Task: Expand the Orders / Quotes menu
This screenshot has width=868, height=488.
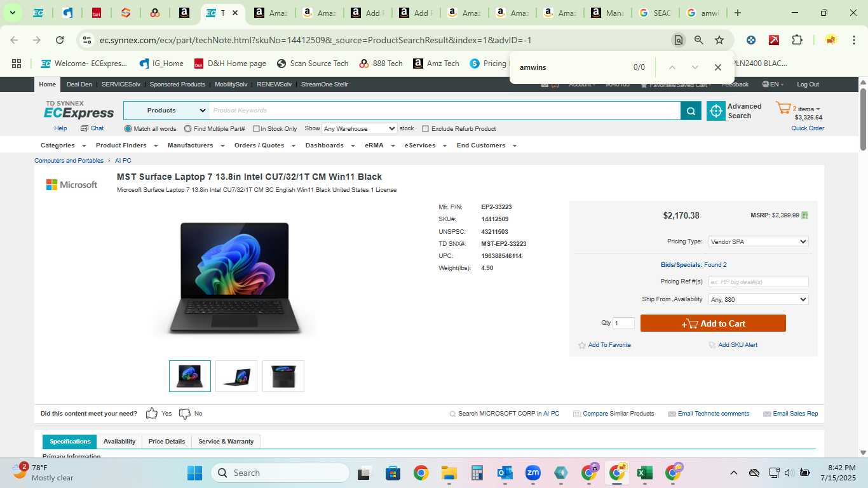Action: 264,146
